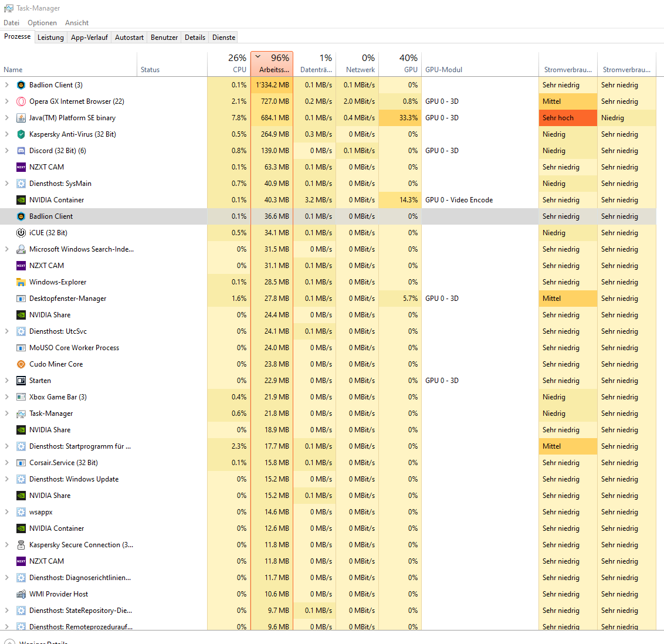Sort by the Arbeitsspeicher column header

272,64
